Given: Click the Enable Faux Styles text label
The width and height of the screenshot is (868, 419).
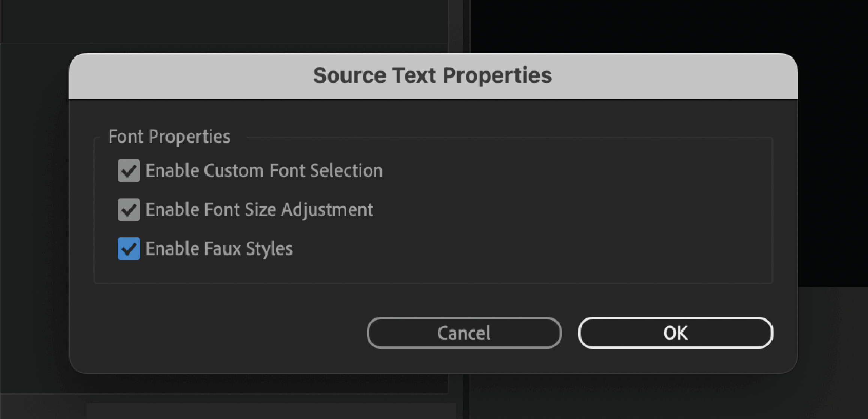Looking at the screenshot, I should point(219,249).
